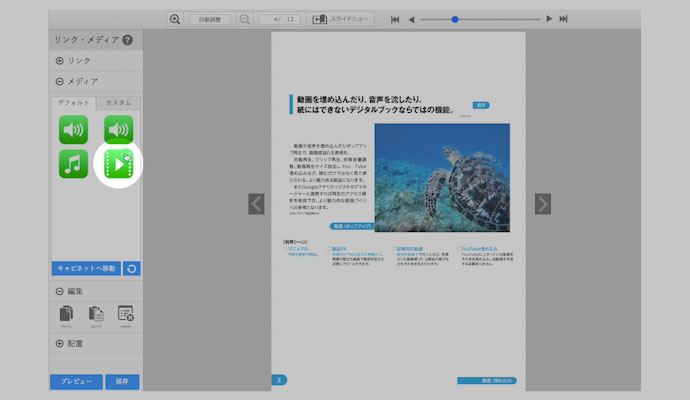The image size is (690, 400).
Task: Click the page navigation slider handle
Action: click(x=455, y=19)
